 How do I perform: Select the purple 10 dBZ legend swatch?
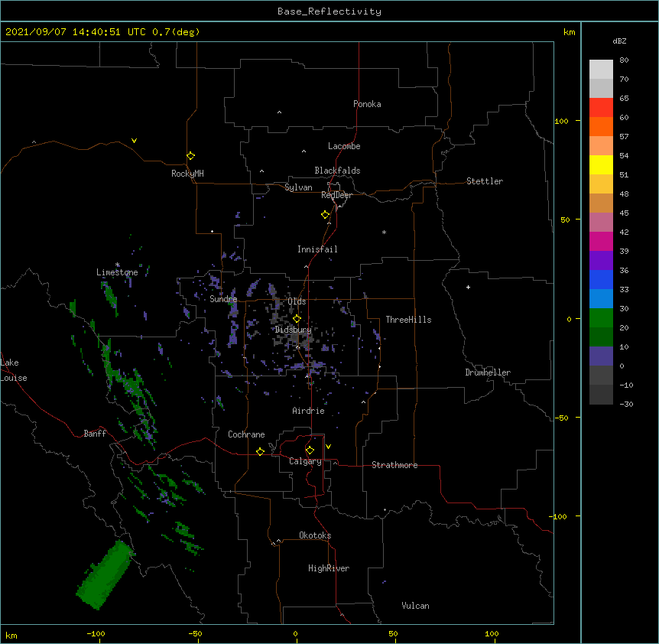coord(601,356)
